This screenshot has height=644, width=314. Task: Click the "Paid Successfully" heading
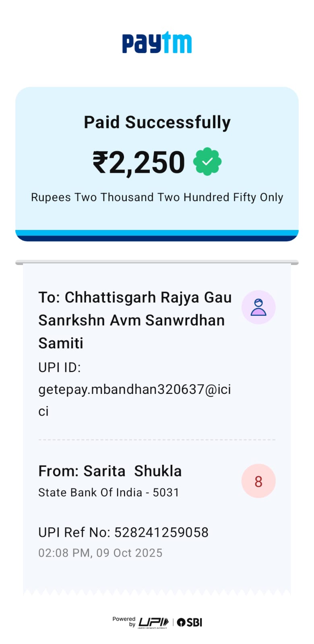[x=157, y=122]
